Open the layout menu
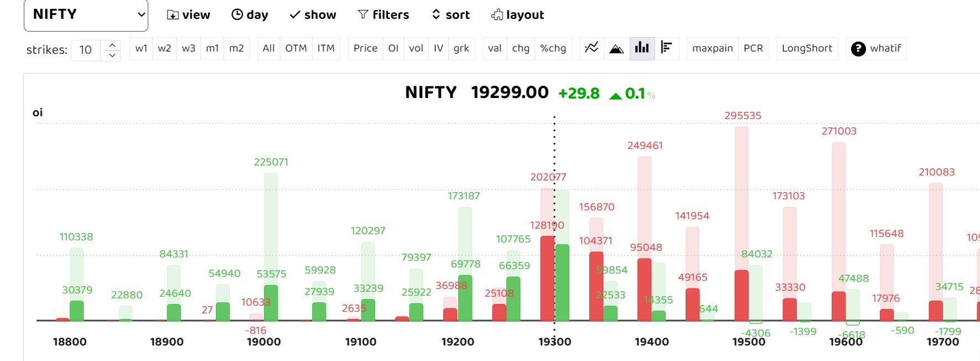The image size is (980, 361). (517, 15)
